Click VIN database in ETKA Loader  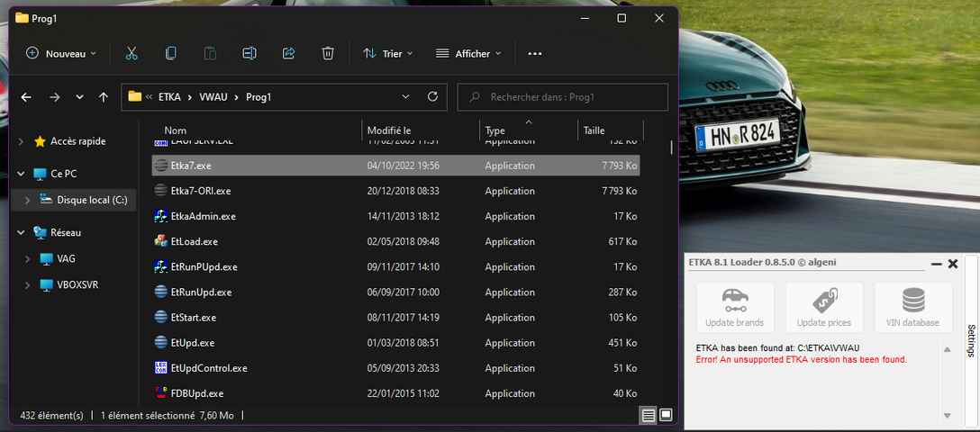912,307
